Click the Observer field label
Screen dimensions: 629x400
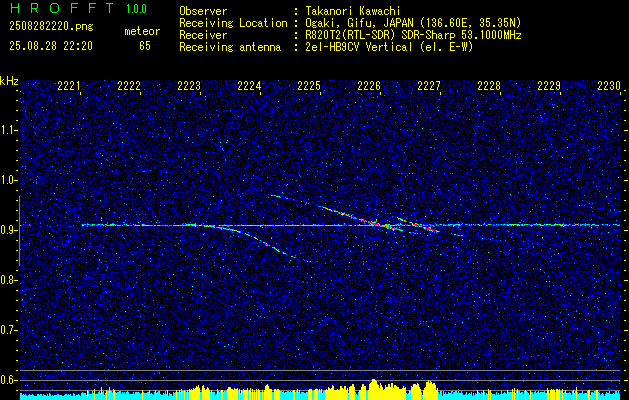click(x=203, y=11)
